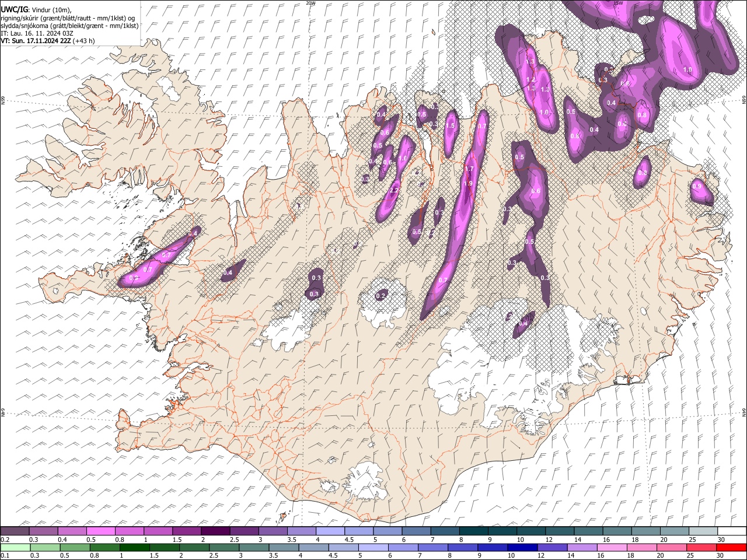Select the upper legend swatch starting at 12
Image resolution: width=747 pixels, height=560 pixels.
tap(559, 531)
